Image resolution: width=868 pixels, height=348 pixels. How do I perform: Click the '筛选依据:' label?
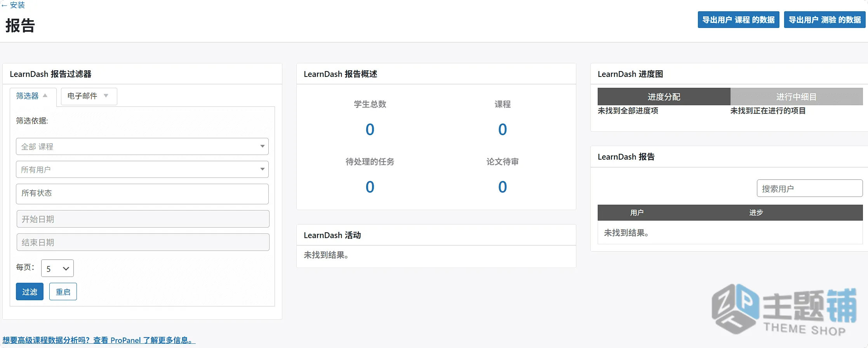click(32, 121)
